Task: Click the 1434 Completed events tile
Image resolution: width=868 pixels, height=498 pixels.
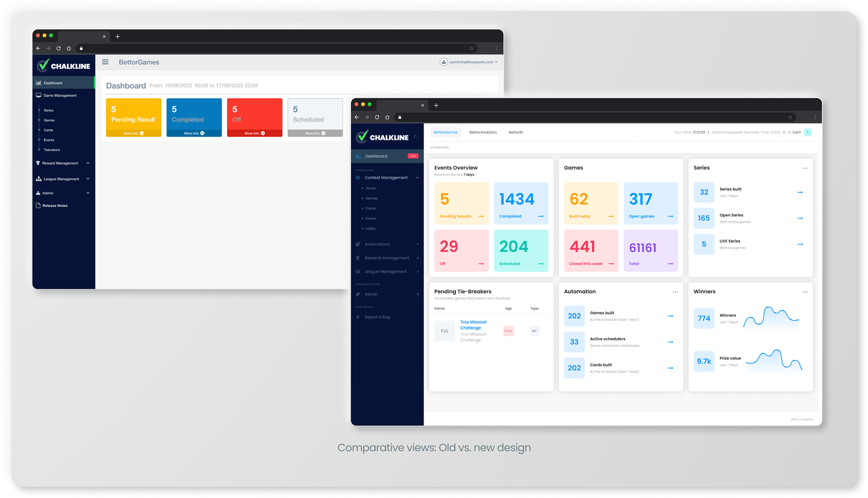Action: click(x=521, y=203)
